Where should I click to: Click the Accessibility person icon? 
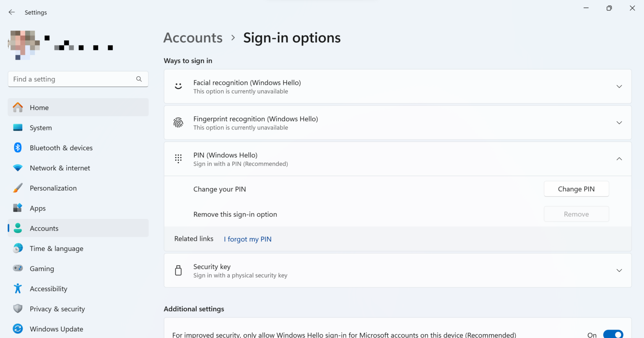point(18,289)
